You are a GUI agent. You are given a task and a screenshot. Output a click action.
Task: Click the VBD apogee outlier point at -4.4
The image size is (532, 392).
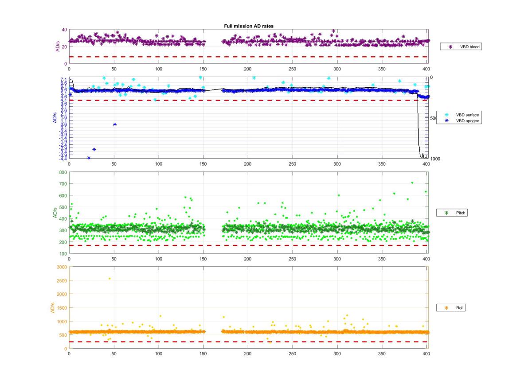[89, 158]
